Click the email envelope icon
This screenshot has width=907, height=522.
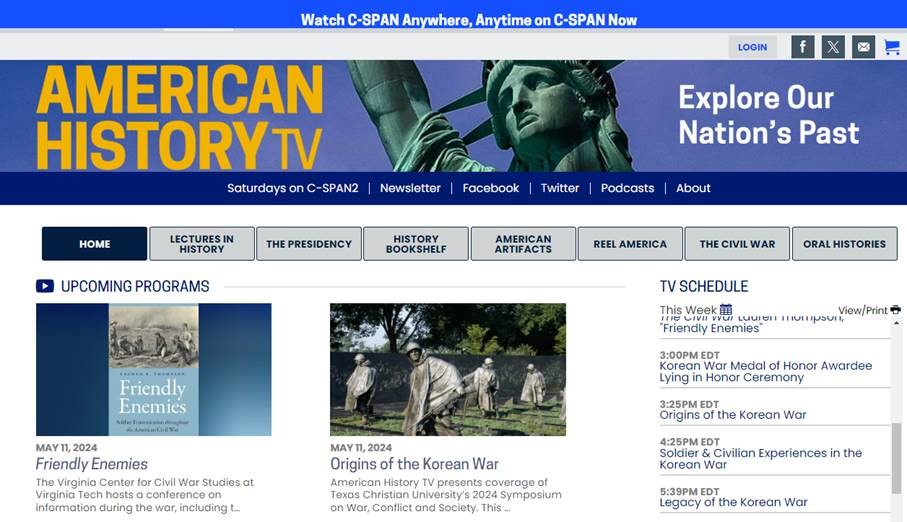[863, 47]
